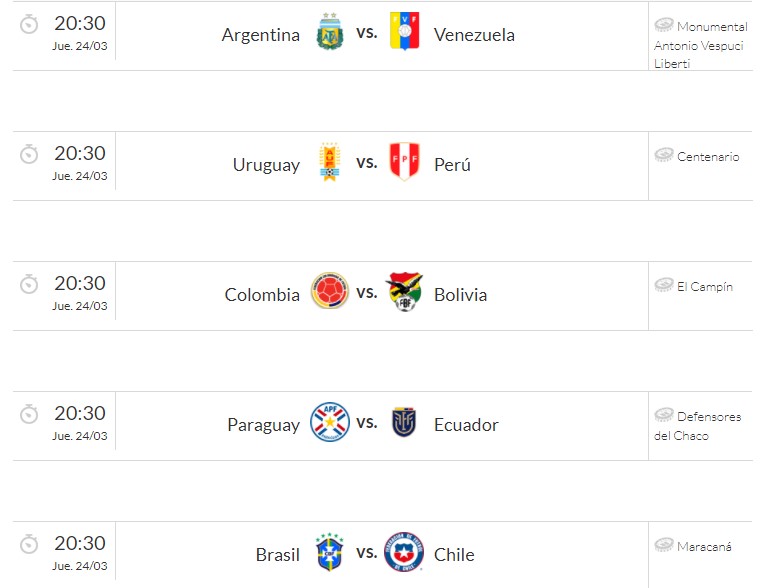Click the Ecuador team crest
The image size is (764, 588).
point(404,422)
